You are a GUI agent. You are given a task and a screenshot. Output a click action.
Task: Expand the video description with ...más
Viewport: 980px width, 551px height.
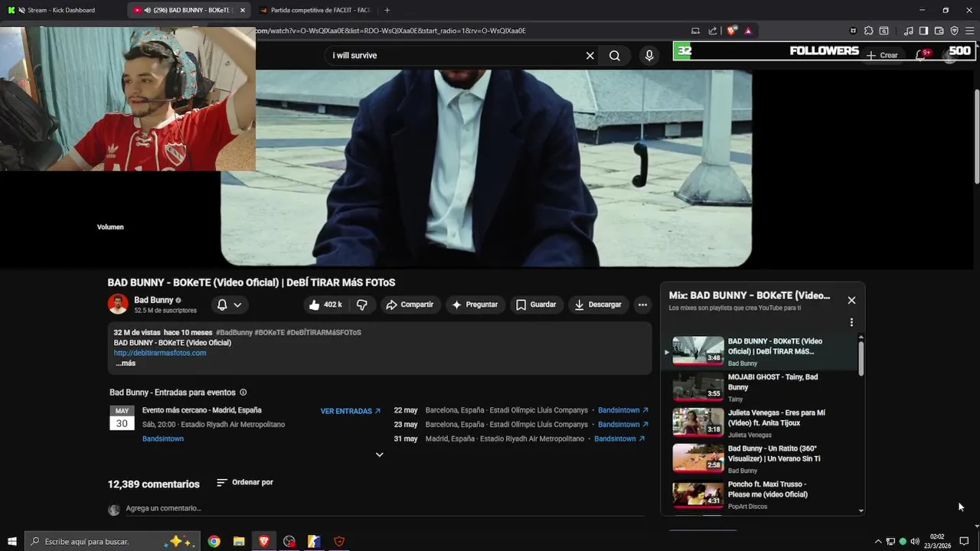point(126,364)
